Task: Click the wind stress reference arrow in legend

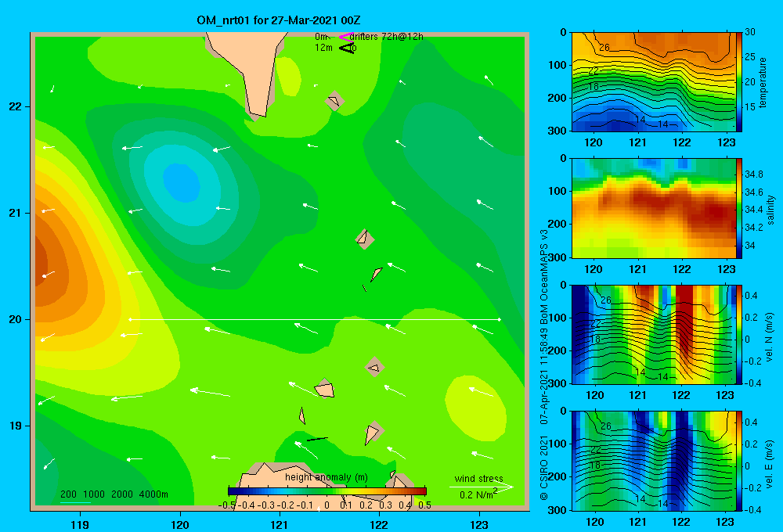Action: point(481,487)
